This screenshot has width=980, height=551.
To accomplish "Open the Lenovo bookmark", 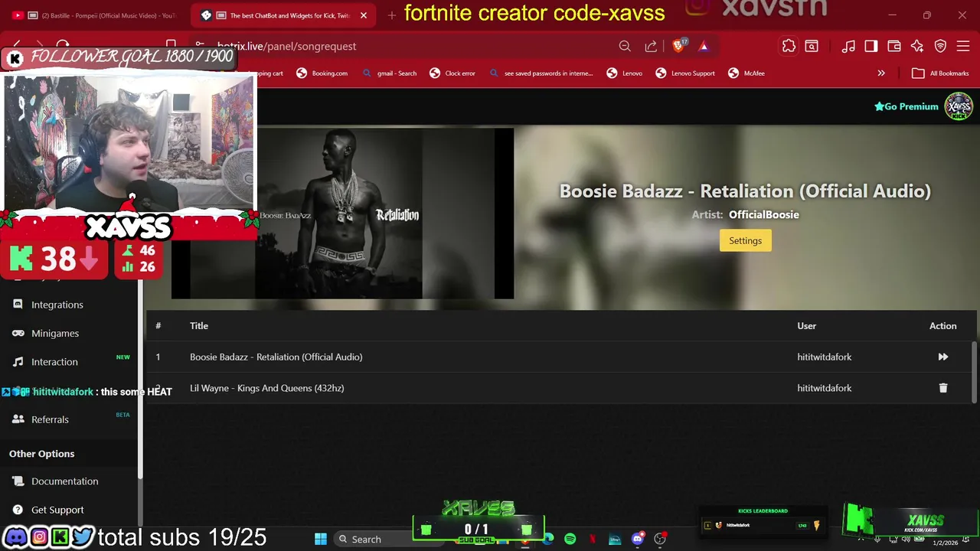I will pyautogui.click(x=624, y=73).
